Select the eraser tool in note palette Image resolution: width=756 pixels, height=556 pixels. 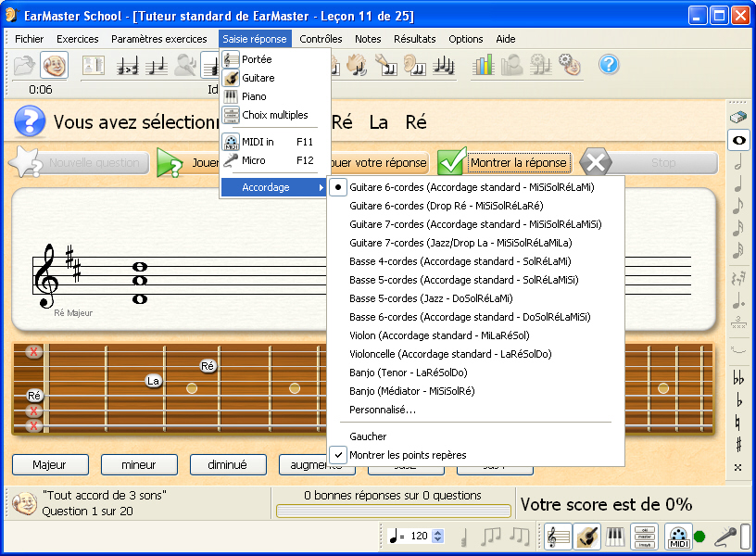point(738,117)
